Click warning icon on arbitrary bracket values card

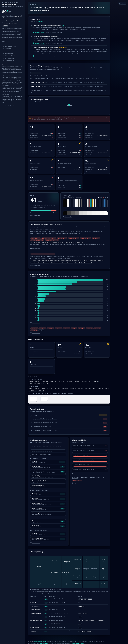point(108,160)
